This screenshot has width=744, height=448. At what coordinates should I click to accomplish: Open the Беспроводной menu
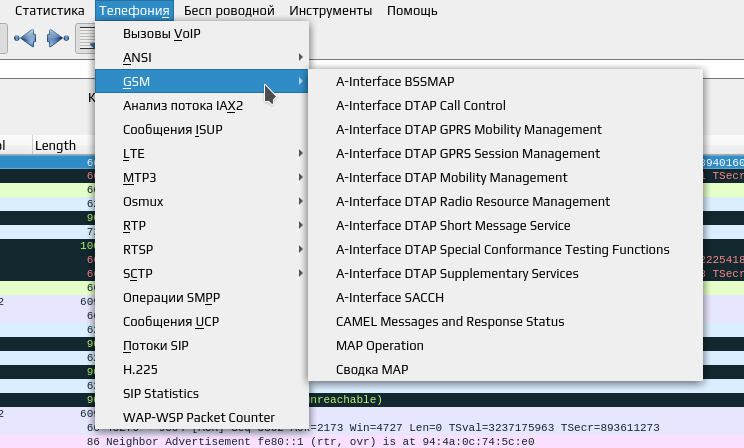click(229, 10)
